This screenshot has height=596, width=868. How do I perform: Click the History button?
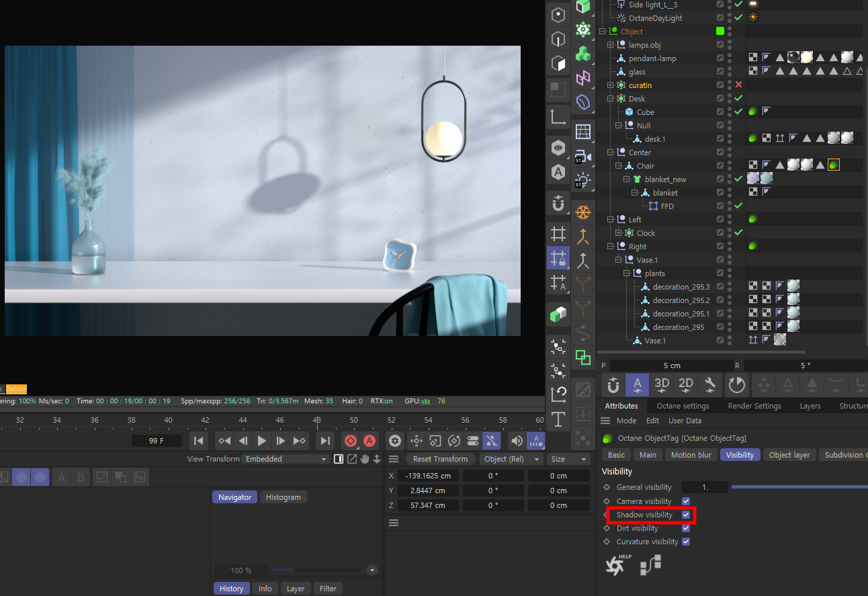click(x=231, y=589)
